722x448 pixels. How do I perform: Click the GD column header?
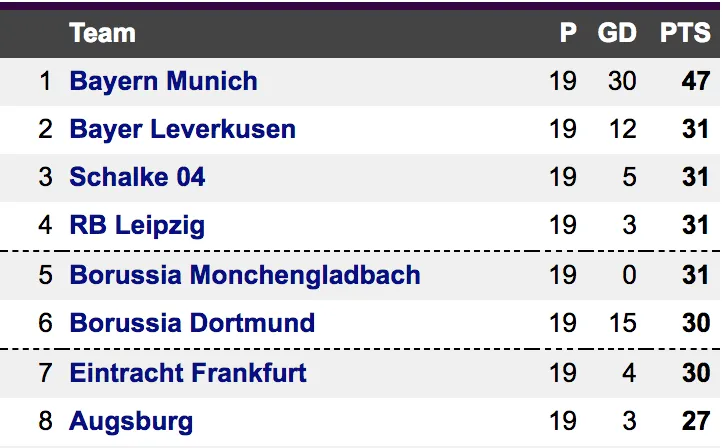[x=617, y=33]
